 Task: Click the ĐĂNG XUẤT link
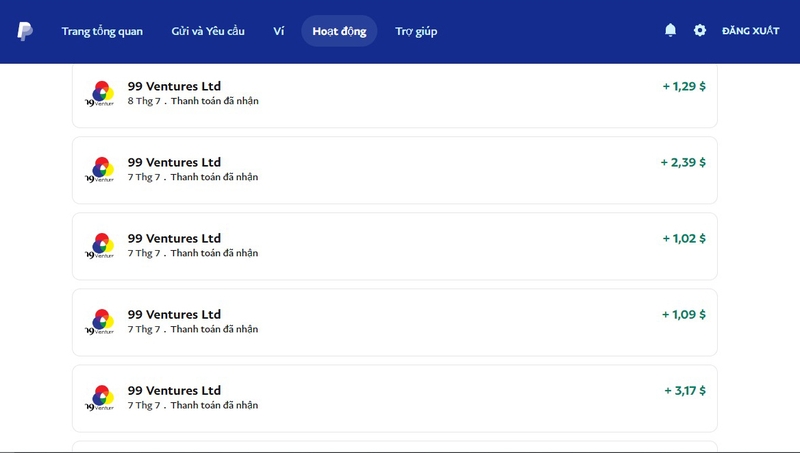(x=750, y=31)
